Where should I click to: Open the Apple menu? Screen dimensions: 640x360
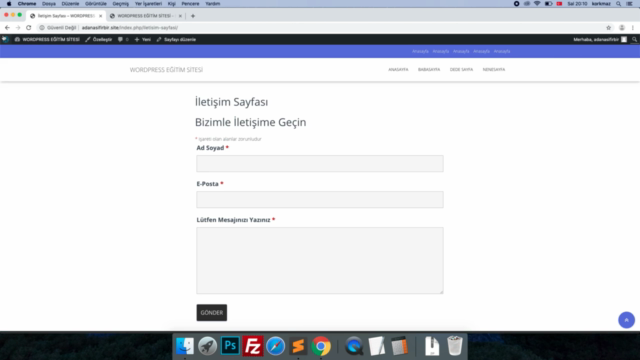9,4
